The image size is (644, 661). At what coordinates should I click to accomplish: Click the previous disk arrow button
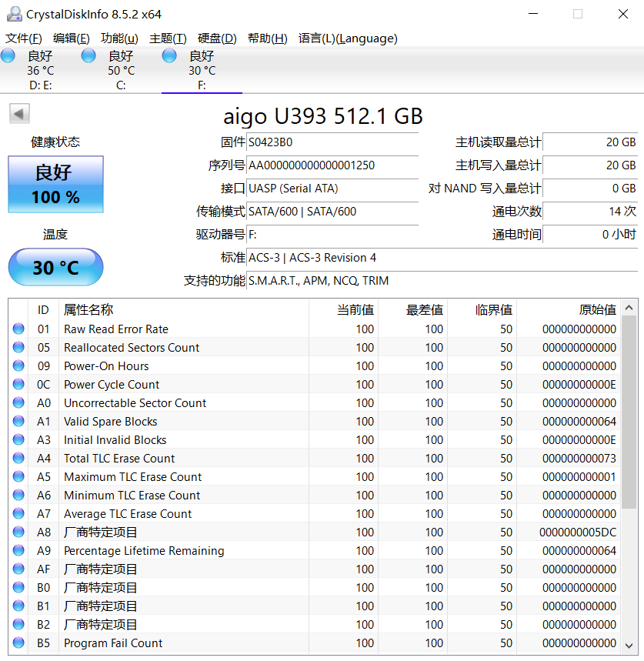19,113
